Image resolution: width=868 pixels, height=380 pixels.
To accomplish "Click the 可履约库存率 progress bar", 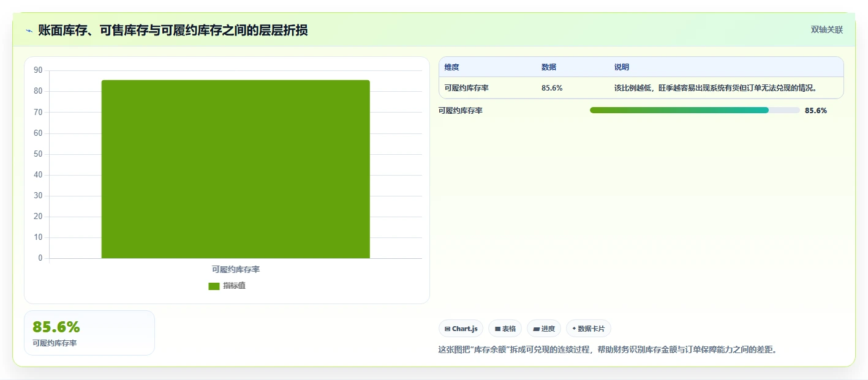I will [x=695, y=110].
